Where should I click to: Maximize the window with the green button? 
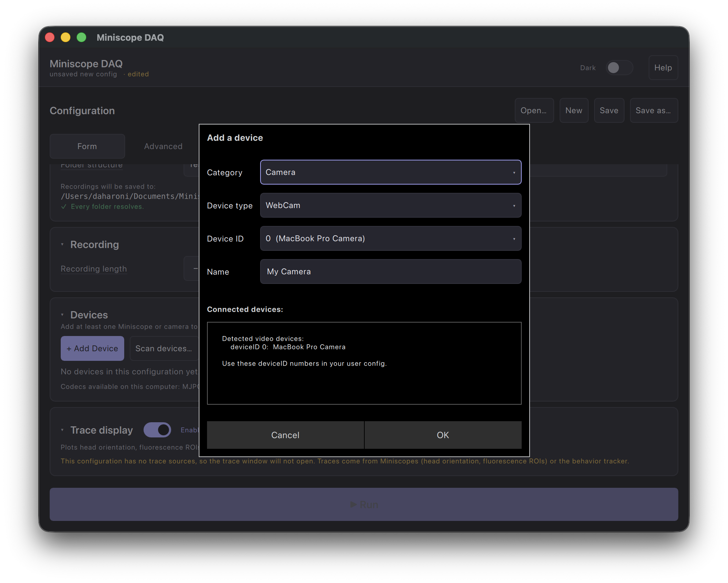coord(81,37)
